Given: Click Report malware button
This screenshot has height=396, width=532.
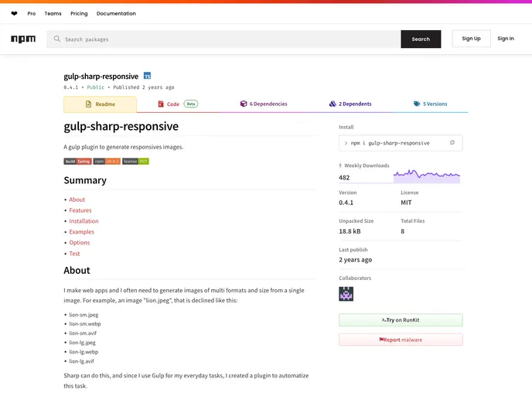Looking at the screenshot, I should coord(401,340).
